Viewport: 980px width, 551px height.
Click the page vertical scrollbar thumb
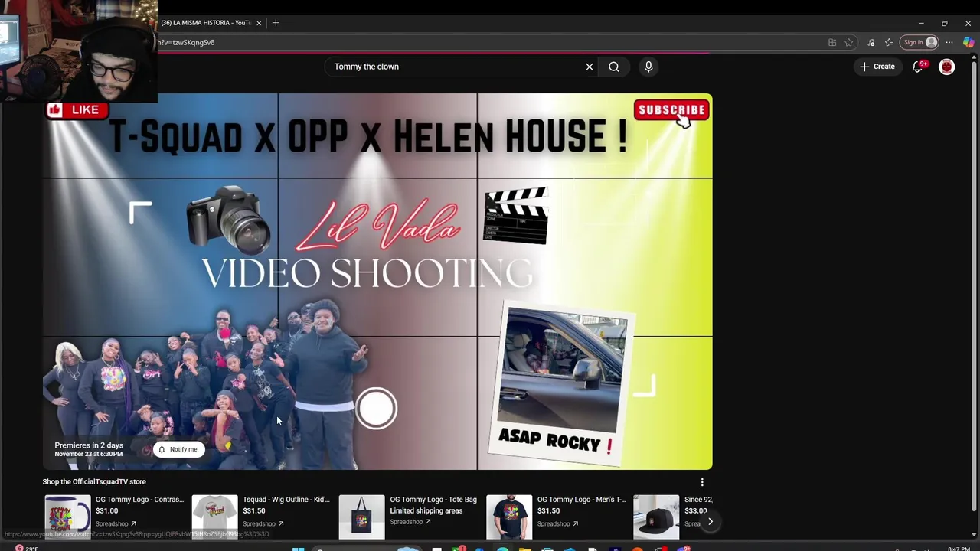(973, 285)
